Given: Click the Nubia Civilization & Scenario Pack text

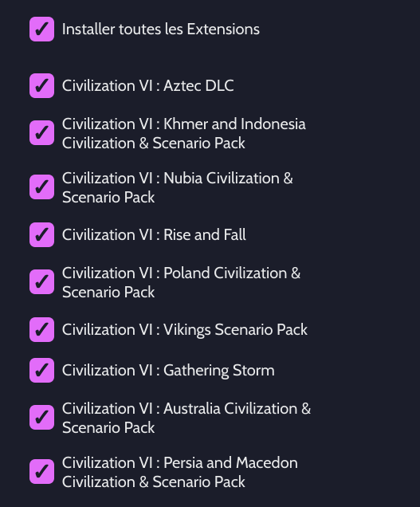Looking at the screenshot, I should [178, 187].
